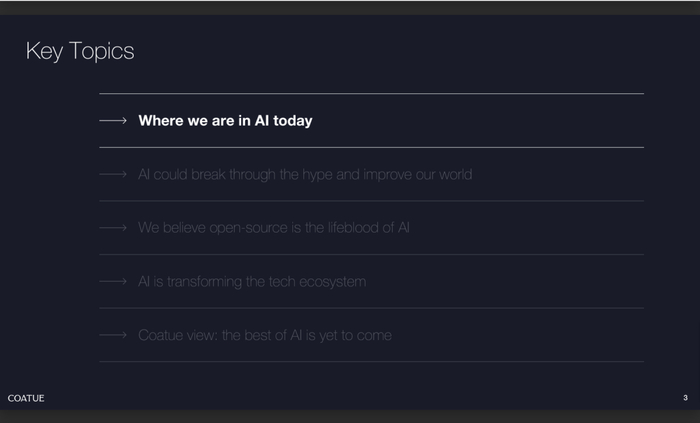700x423 pixels.
Task: Select "Coatue view: the best of AI is yet to come"
Action: [x=265, y=335]
